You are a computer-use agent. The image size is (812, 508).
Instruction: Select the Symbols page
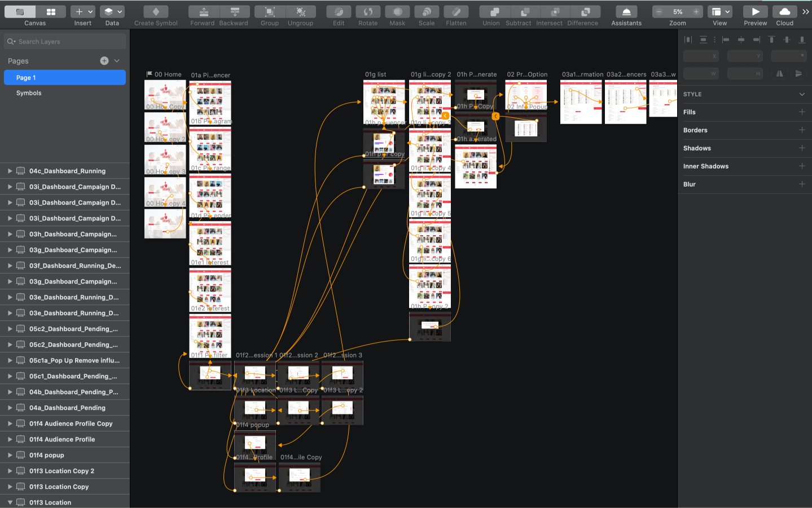(x=29, y=93)
